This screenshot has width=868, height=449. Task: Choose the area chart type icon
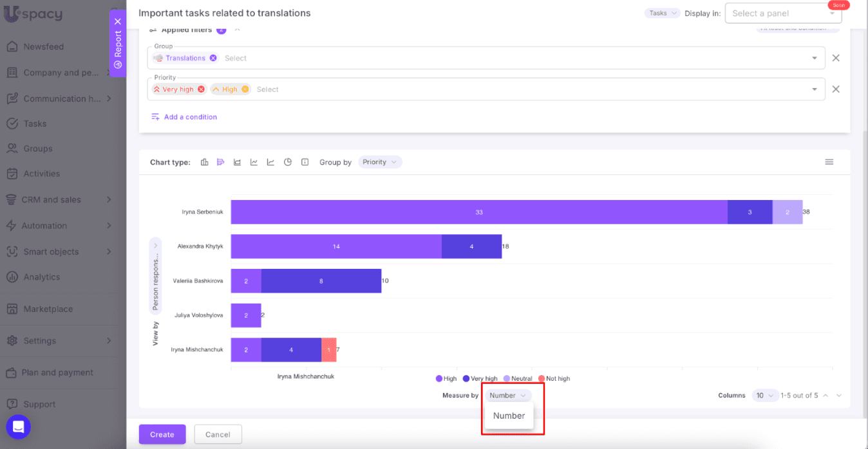pos(237,162)
